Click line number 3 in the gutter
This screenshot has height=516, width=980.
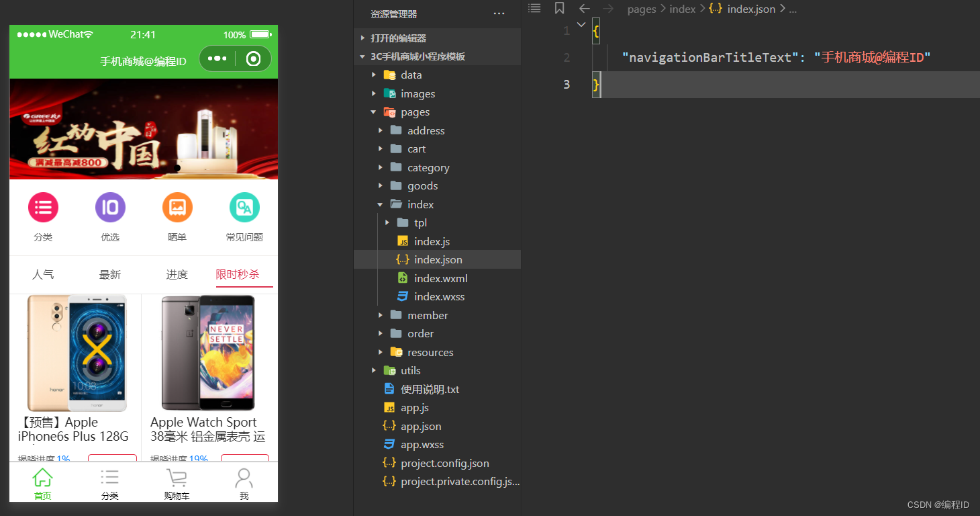567,84
